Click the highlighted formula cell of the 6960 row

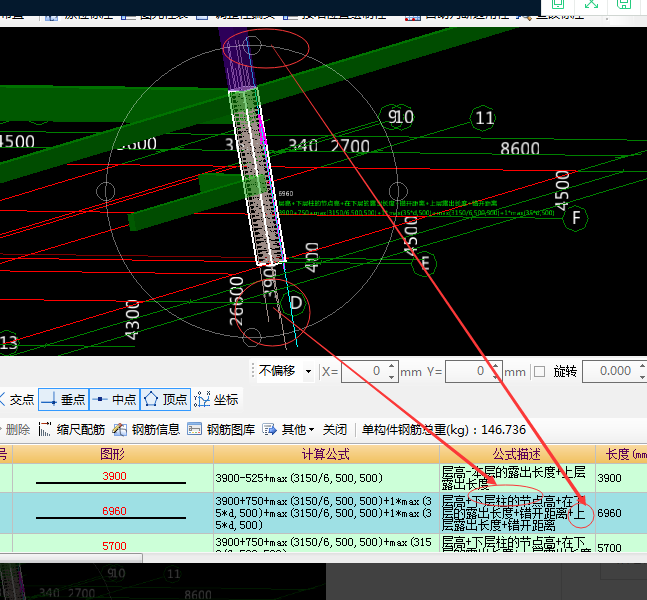326,513
